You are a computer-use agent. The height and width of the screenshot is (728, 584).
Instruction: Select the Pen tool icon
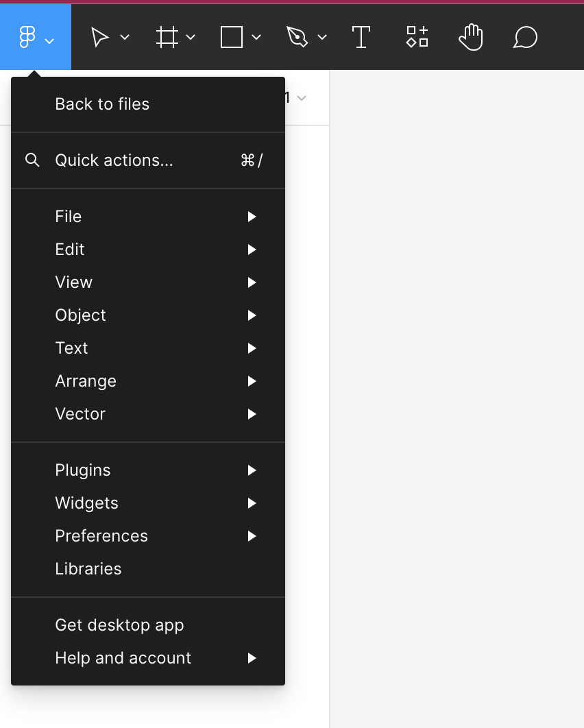coord(297,37)
